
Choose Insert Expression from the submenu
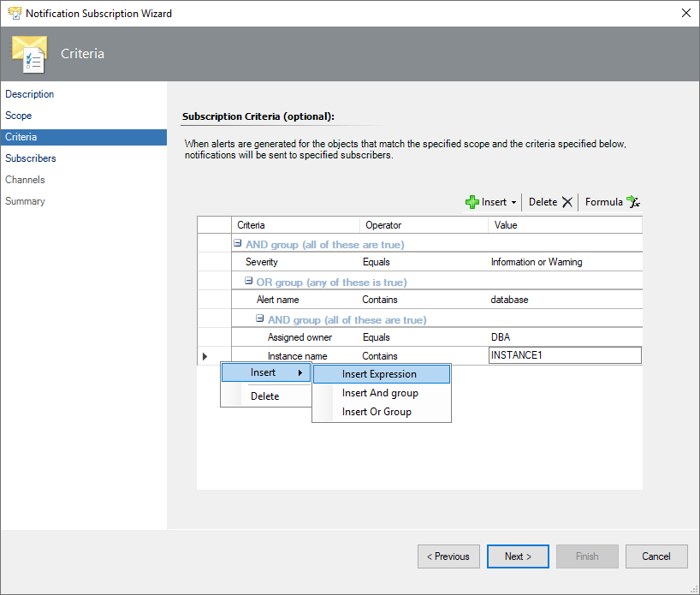[x=379, y=373]
